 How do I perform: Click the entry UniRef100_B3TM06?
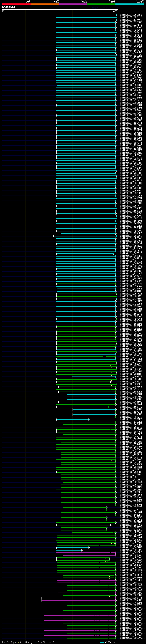pos(131,65)
